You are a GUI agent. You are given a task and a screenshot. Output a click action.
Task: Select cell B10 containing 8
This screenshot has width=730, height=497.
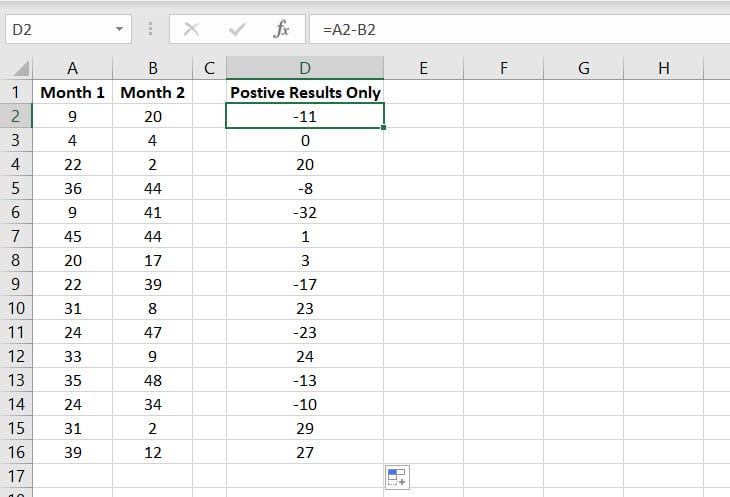[153, 308]
